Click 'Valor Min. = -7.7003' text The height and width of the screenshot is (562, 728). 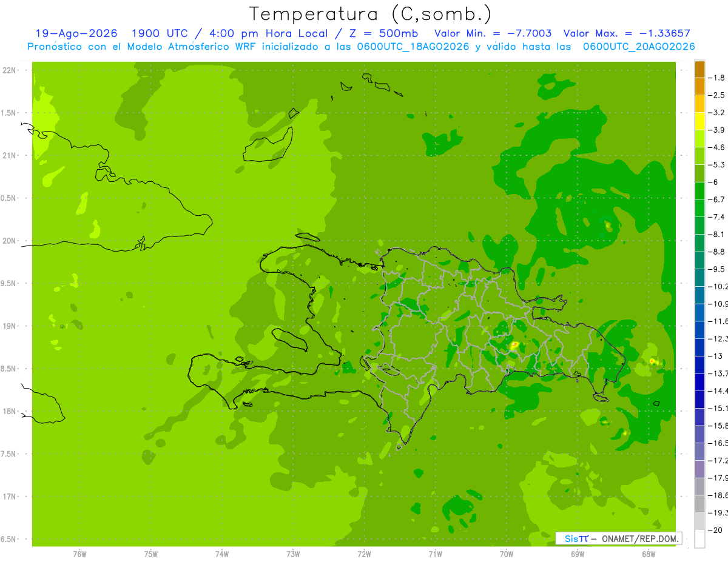[493, 34]
